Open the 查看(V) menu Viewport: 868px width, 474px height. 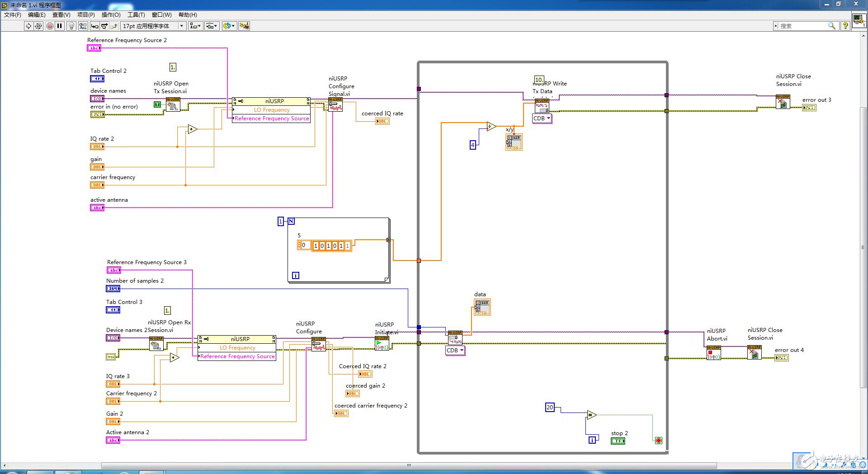[61, 15]
